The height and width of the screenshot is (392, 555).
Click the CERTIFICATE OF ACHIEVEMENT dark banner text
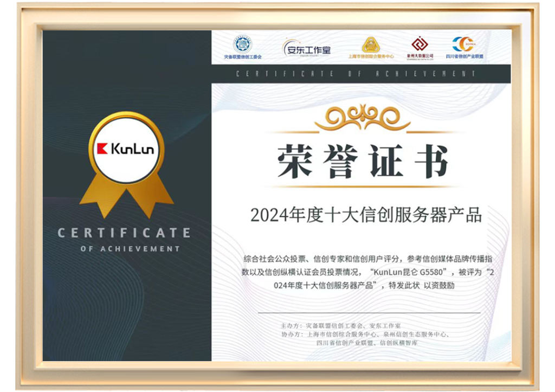tap(356, 74)
